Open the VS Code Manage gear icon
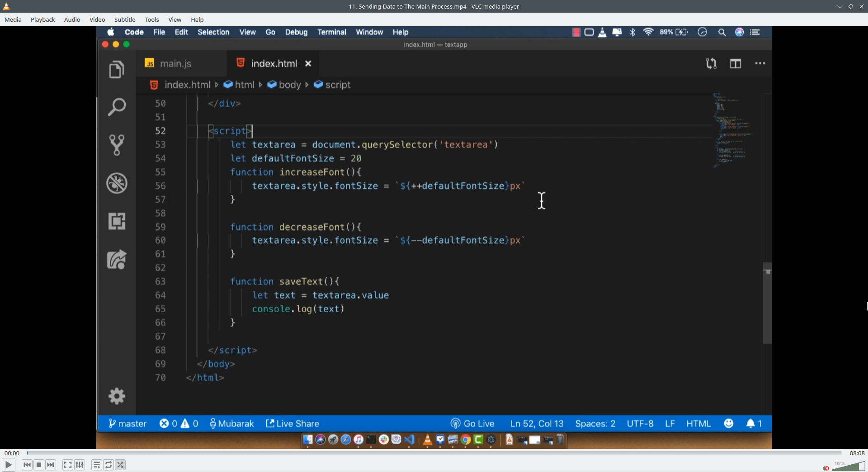Screen dimensions: 868x472 [x=117, y=396]
